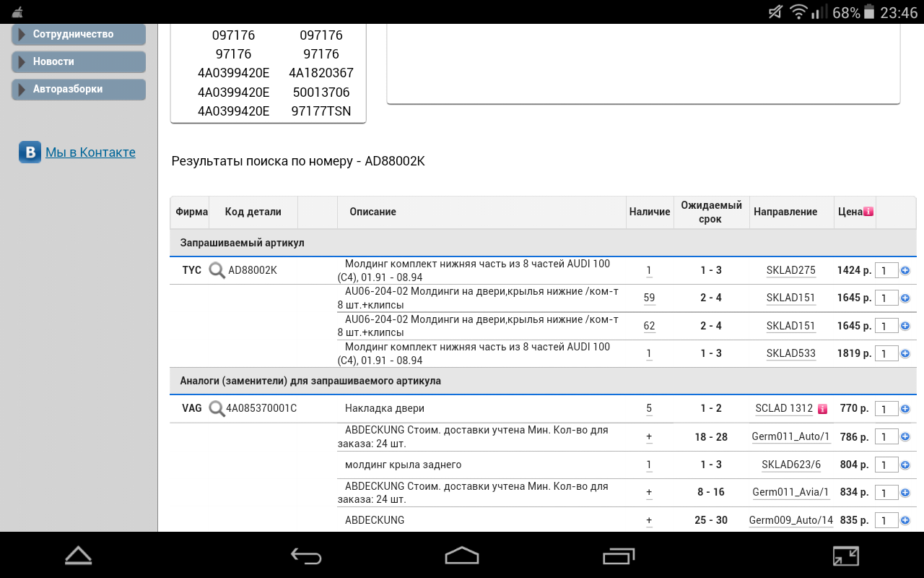Add 770 р. Накладка двери to cart
This screenshot has width=924, height=578.
tap(905, 409)
